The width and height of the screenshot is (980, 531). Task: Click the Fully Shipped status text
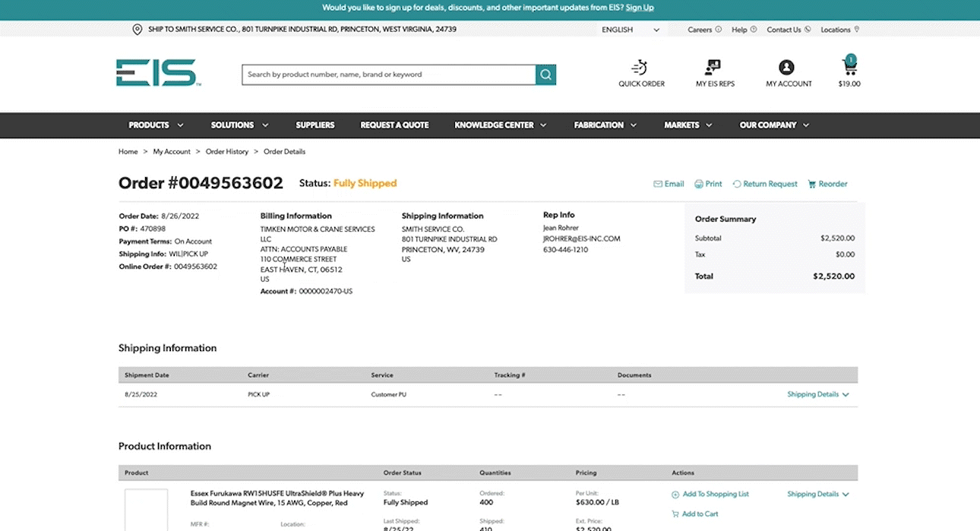pos(365,183)
